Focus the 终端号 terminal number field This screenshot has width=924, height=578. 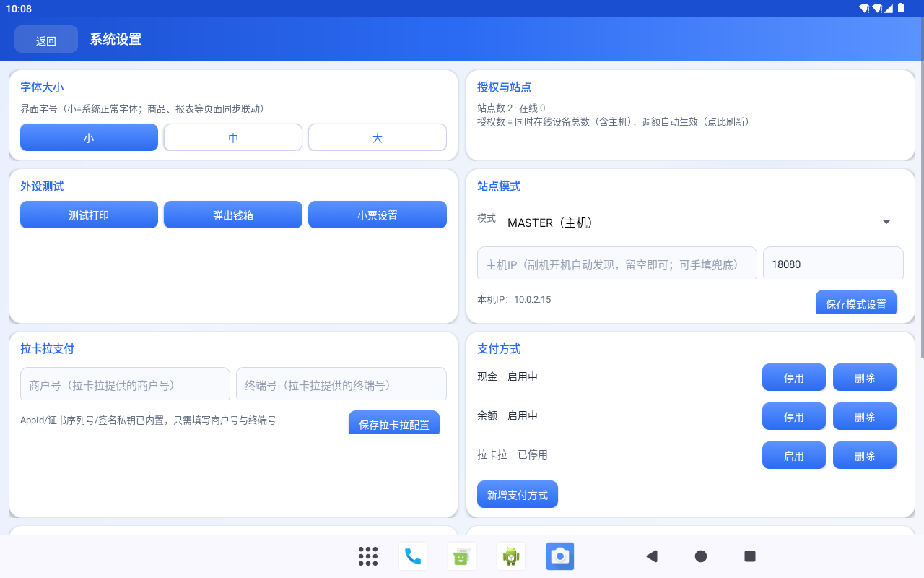pos(341,384)
